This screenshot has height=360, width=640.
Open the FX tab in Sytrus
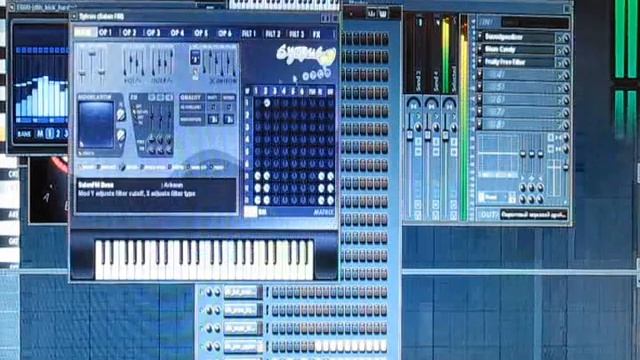(x=316, y=35)
